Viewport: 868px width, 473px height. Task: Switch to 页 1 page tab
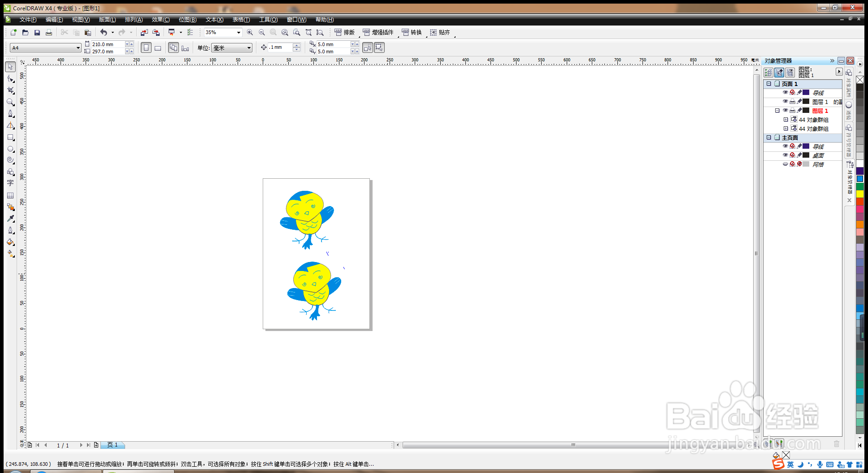(112, 445)
